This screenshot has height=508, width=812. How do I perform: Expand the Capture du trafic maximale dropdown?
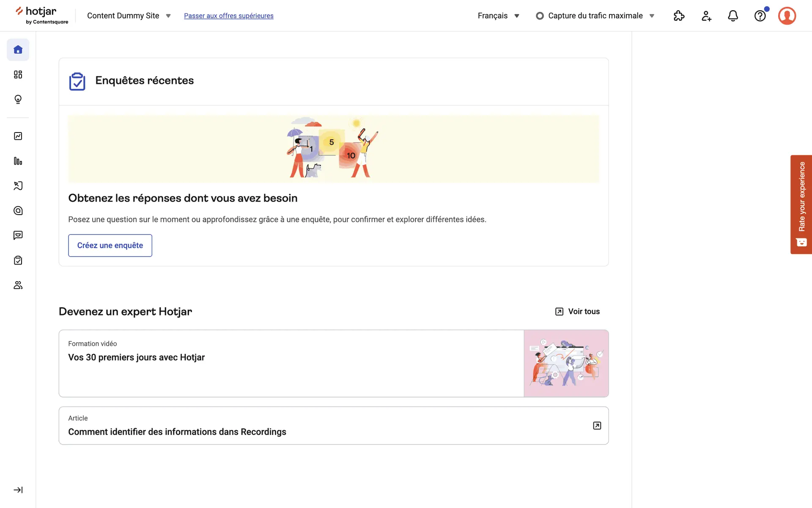tap(595, 16)
